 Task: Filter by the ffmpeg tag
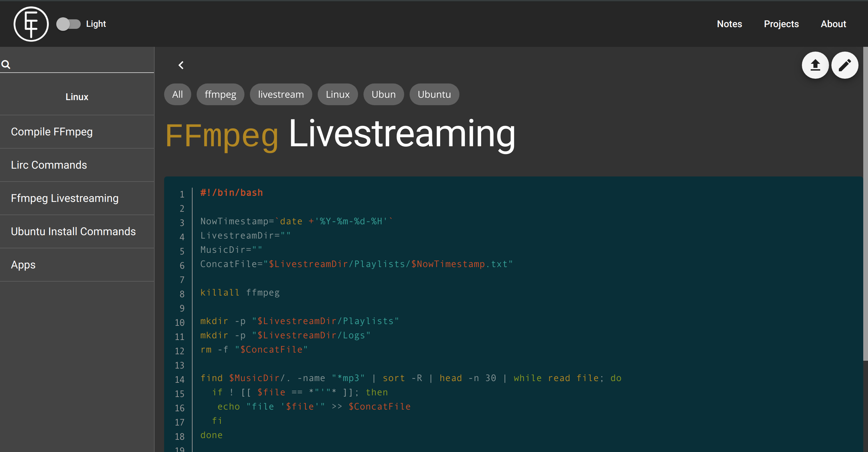[220, 94]
